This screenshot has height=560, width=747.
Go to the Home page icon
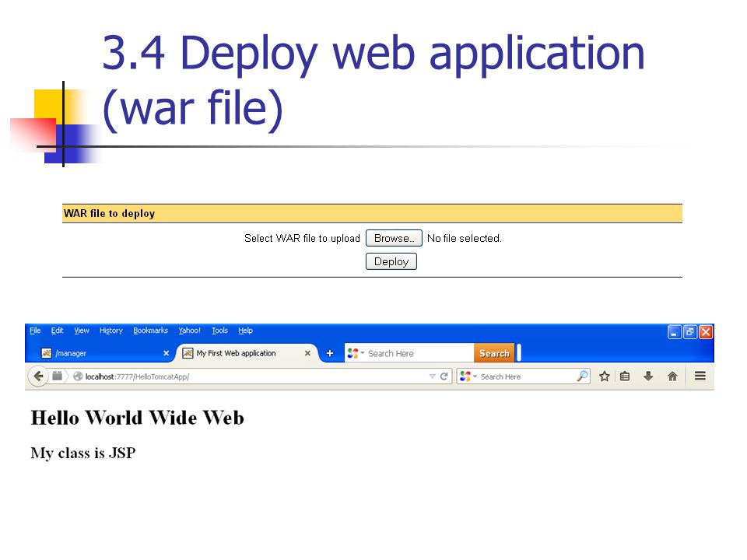[672, 376]
